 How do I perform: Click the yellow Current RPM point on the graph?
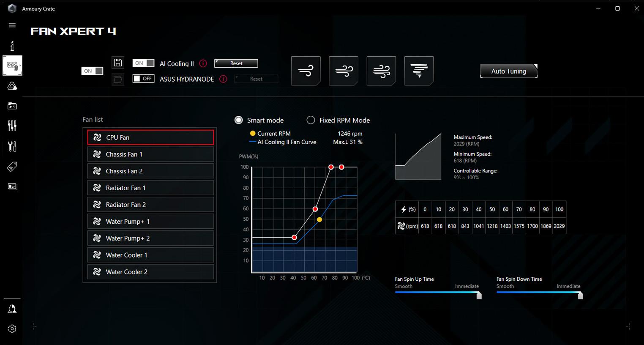coord(319,219)
